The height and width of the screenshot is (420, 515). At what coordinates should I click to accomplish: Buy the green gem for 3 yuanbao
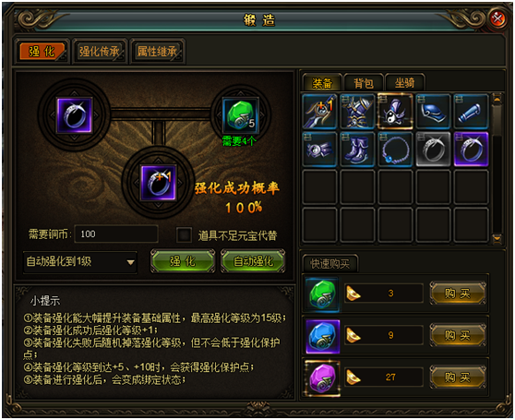[x=458, y=293]
